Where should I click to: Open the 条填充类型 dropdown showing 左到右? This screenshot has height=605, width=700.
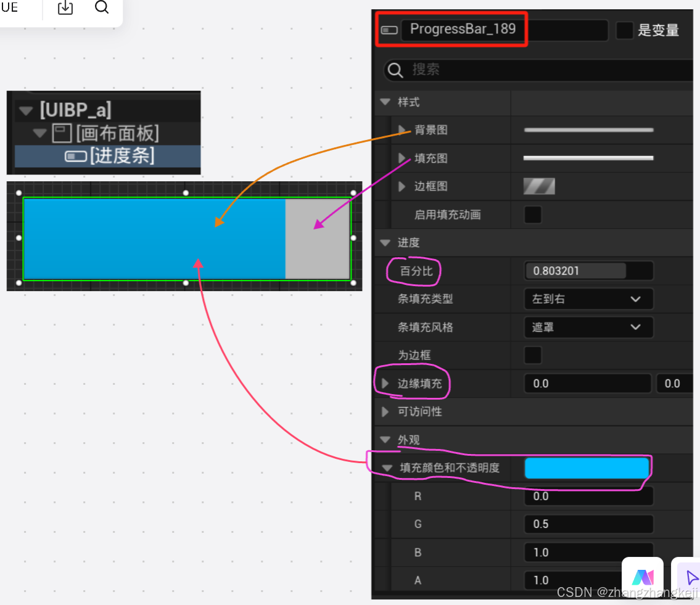tap(588, 299)
